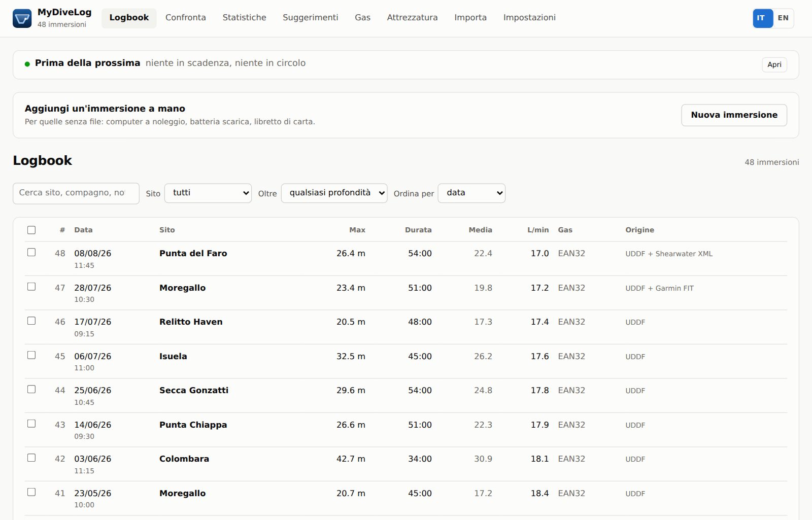Click the 30.9 average depth value

(x=483, y=459)
